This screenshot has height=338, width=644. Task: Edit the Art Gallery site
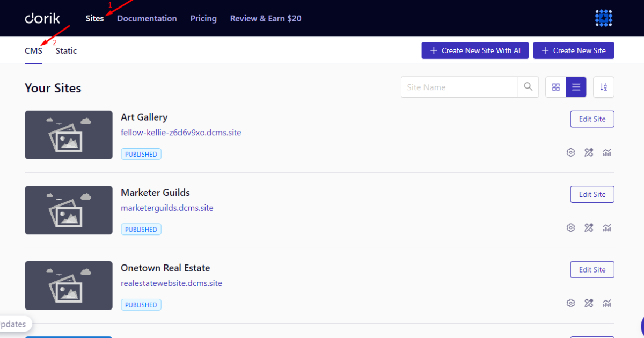click(x=592, y=119)
